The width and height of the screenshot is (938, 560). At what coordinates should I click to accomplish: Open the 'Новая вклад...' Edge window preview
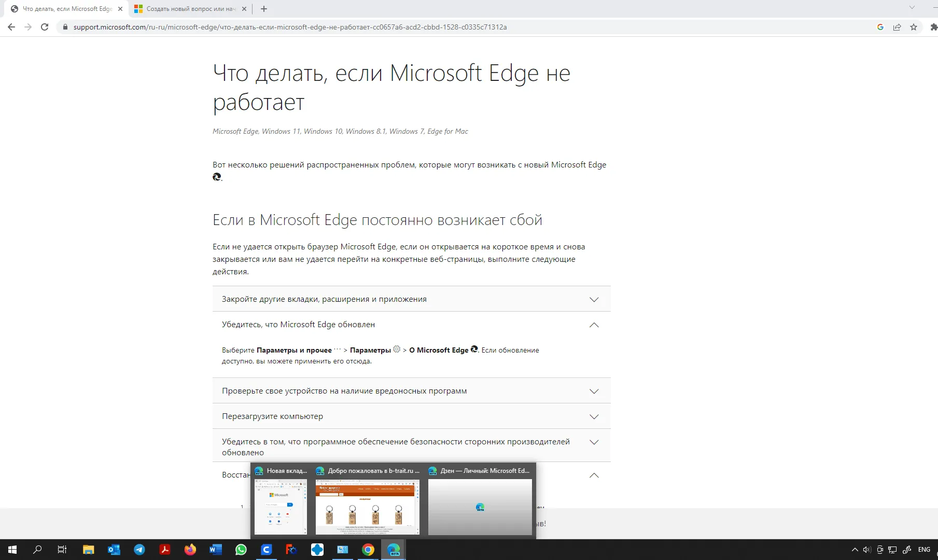(x=281, y=500)
